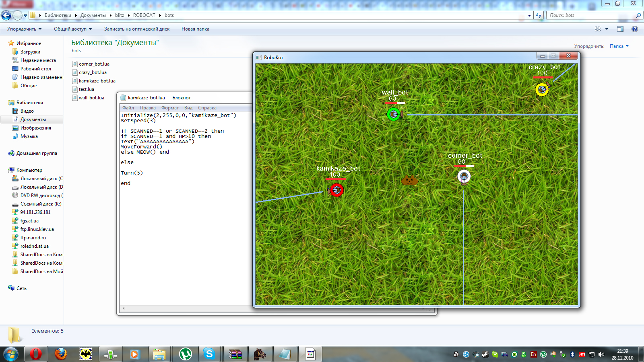
Task: Toggle the preview pane button
Action: point(620,29)
